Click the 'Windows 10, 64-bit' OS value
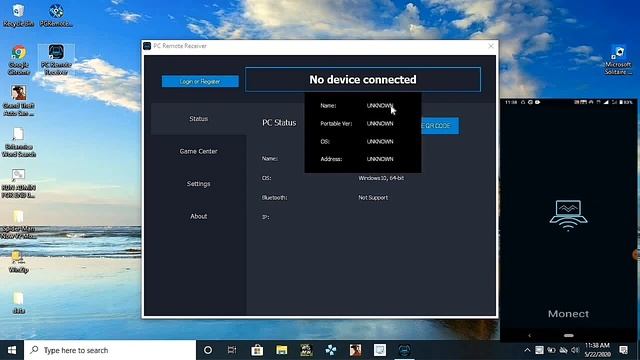Viewport: 640px width, 360px height. [381, 178]
